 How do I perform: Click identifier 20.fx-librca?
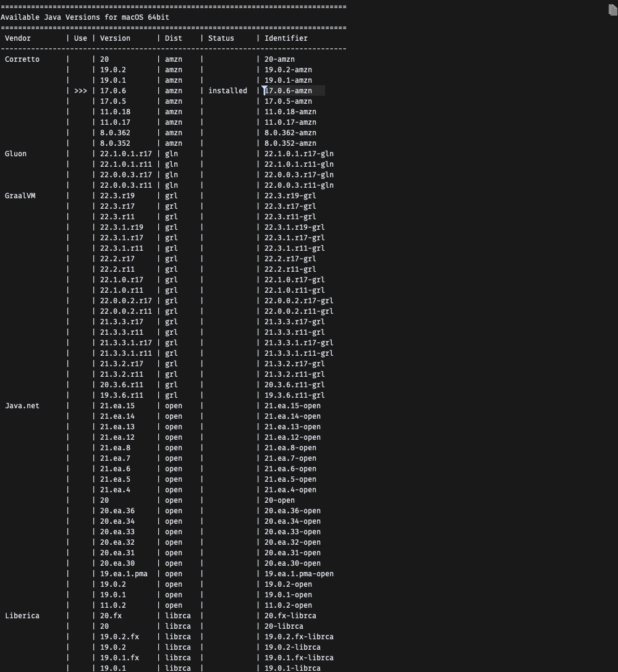(290, 615)
